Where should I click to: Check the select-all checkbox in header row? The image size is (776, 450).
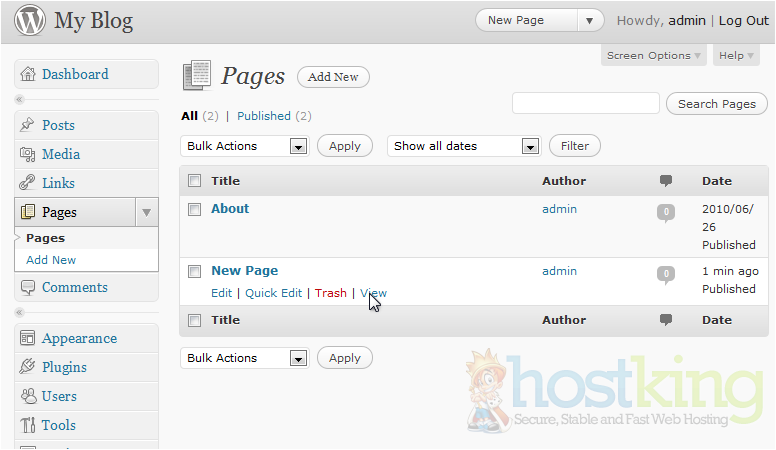195,181
